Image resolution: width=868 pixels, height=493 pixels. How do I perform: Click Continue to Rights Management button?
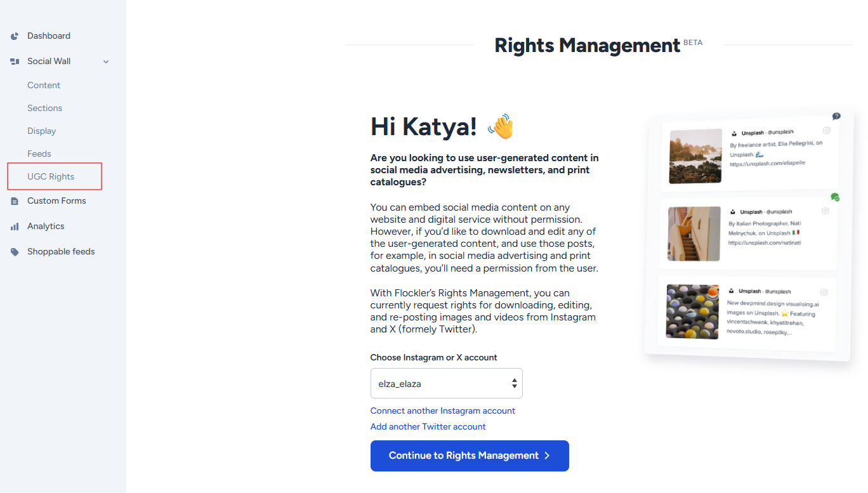pyautogui.click(x=470, y=456)
